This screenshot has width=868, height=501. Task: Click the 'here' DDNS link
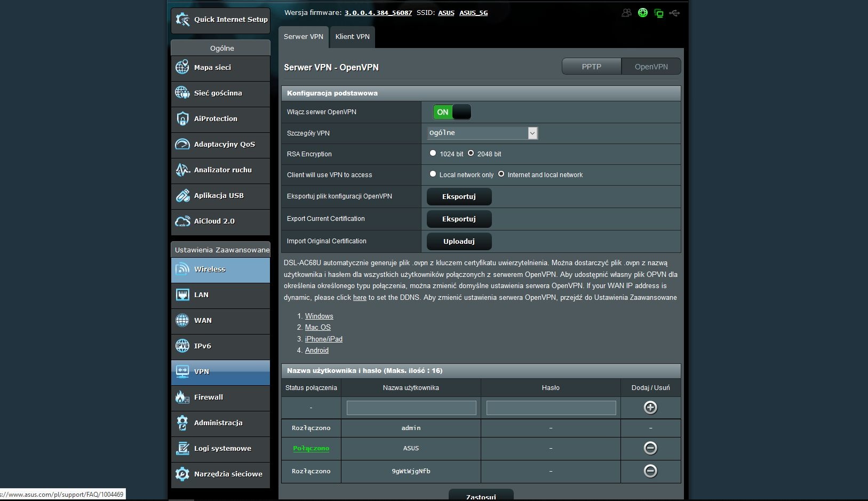point(360,298)
